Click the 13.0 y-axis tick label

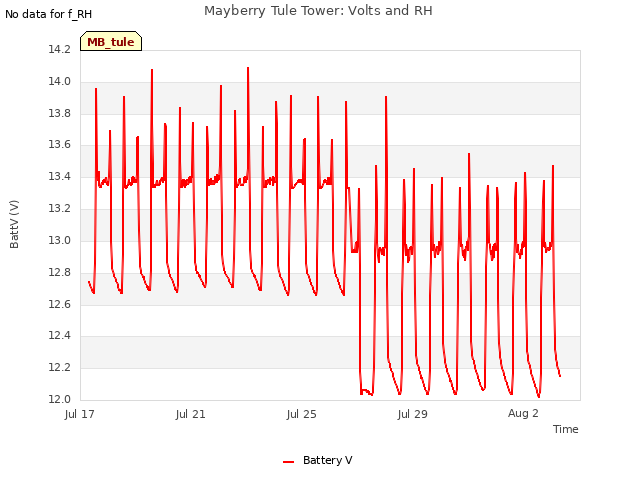tap(60, 240)
